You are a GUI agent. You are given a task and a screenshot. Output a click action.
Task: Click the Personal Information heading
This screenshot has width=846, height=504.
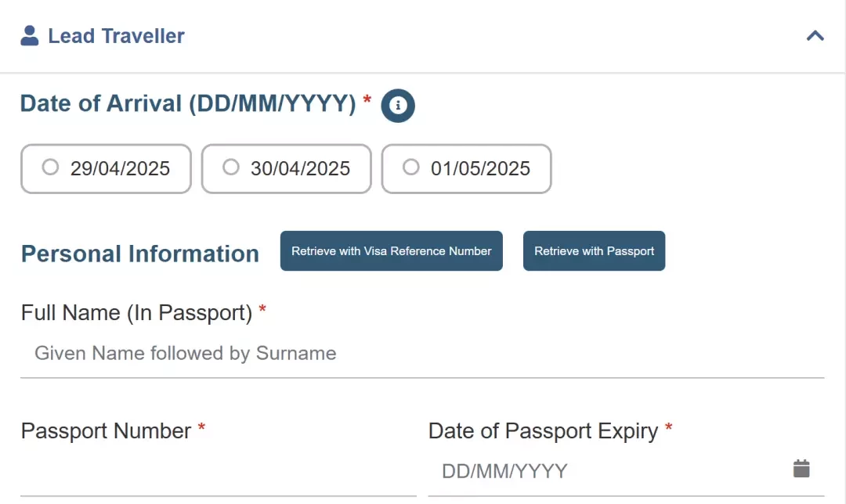[140, 254]
